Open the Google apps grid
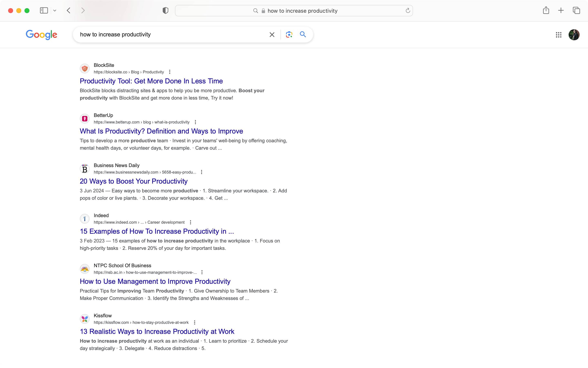588x368 pixels. (x=559, y=35)
